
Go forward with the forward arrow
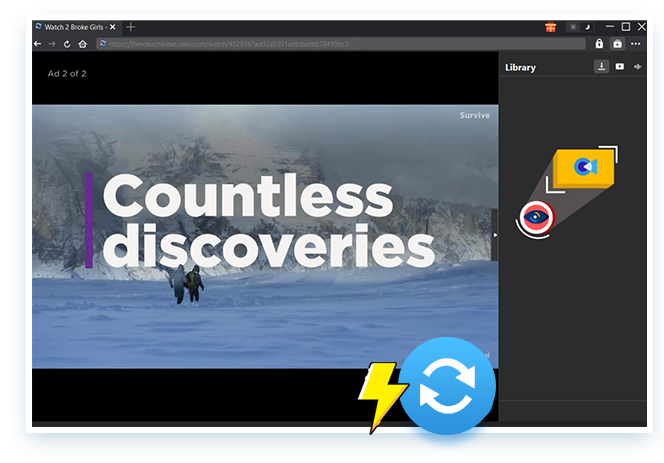(52, 44)
